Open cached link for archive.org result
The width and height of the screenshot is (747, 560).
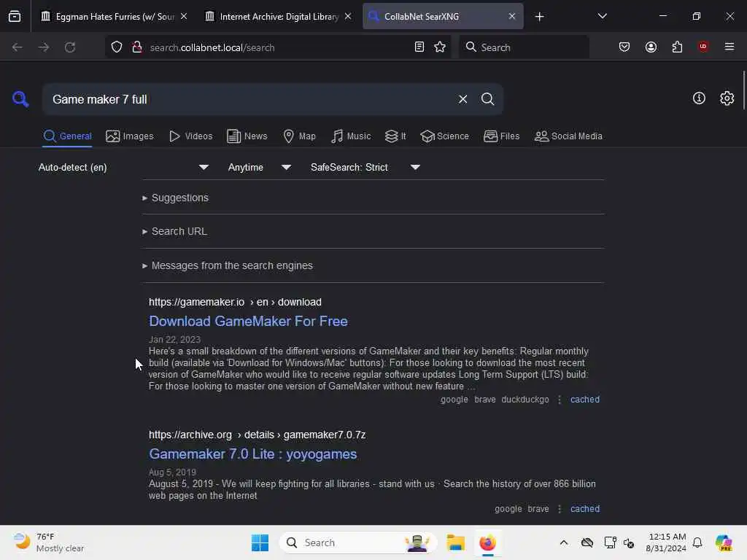click(x=585, y=509)
